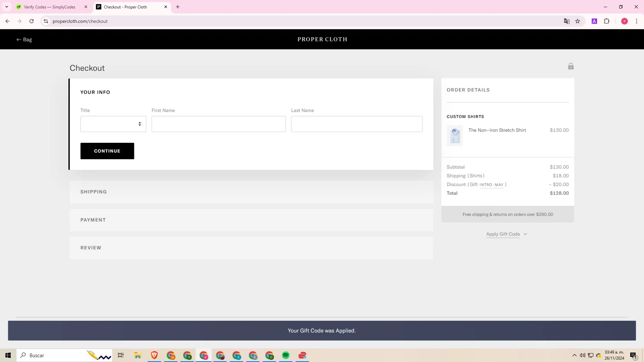Open the extensions puzzle menu
This screenshot has width=644, height=362.
click(607, 21)
